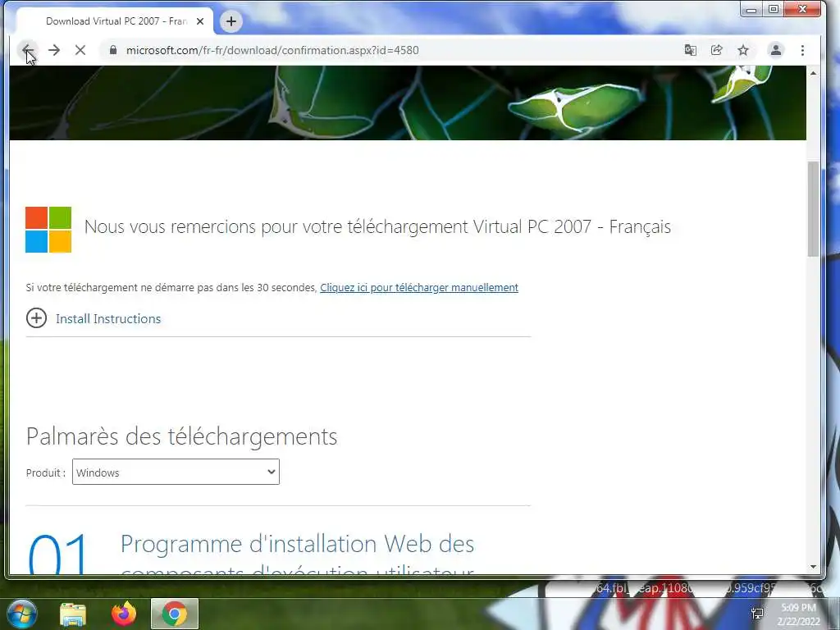Close the Download Virtual PC tab
This screenshot has height=630, width=840.
click(200, 21)
